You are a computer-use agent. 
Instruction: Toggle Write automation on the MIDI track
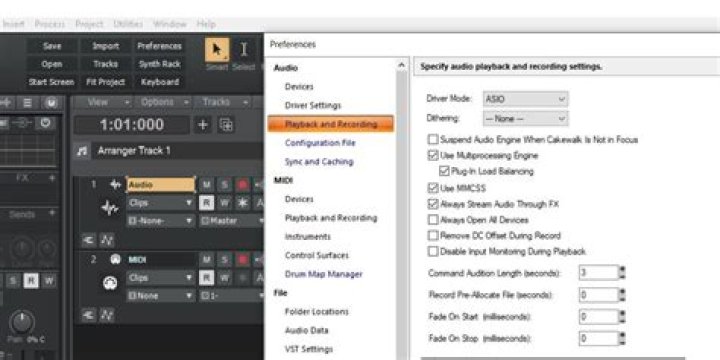[x=224, y=277]
